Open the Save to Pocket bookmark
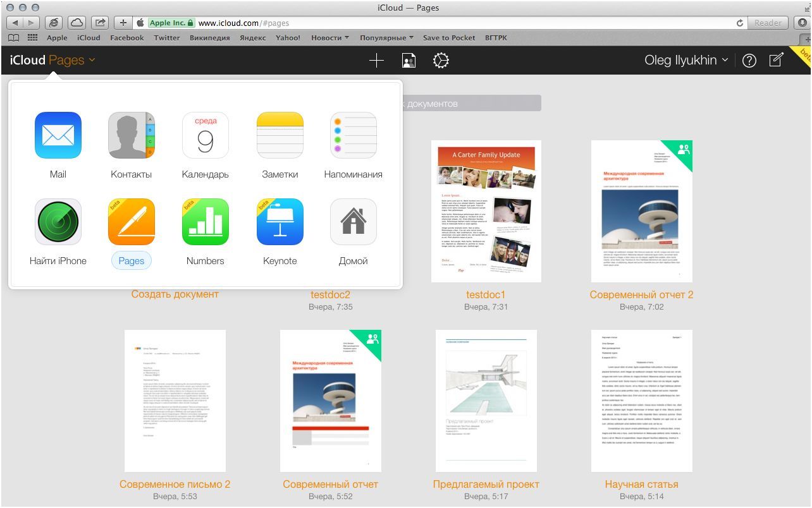Viewport: 812px width, 508px height. [x=449, y=38]
